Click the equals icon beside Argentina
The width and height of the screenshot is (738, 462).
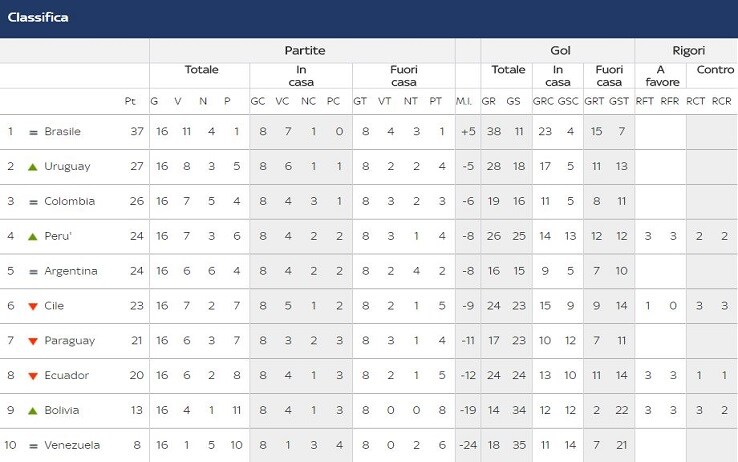(33, 271)
